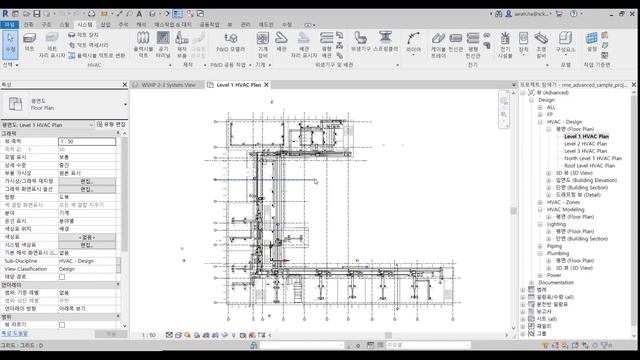Expand the Piping node in project browser
The height and width of the screenshot is (360, 640).
(540, 246)
